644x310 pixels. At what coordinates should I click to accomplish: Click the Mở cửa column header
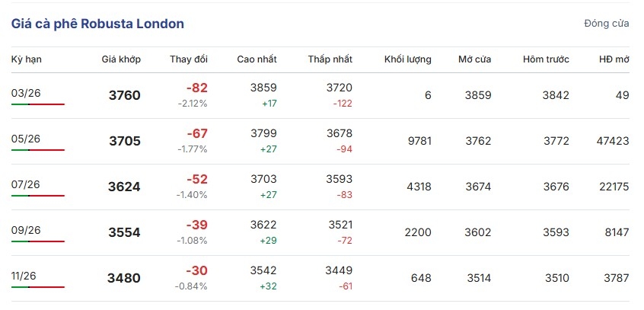[x=474, y=59]
